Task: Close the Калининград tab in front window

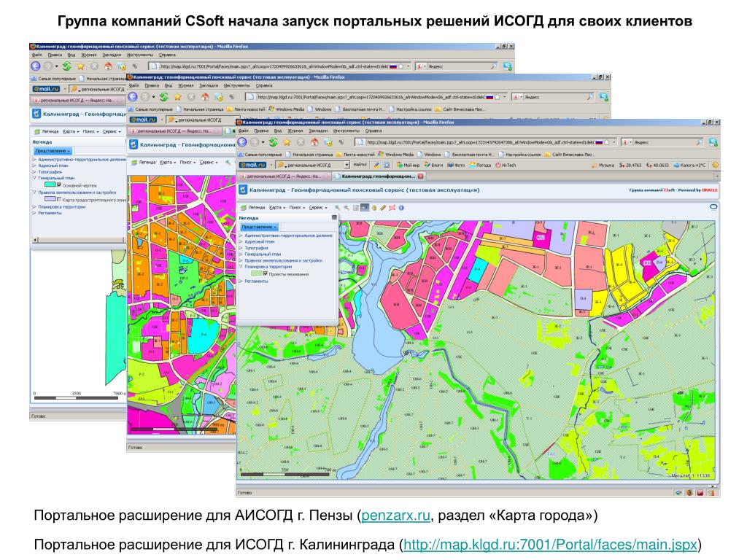Action: pyautogui.click(x=421, y=176)
